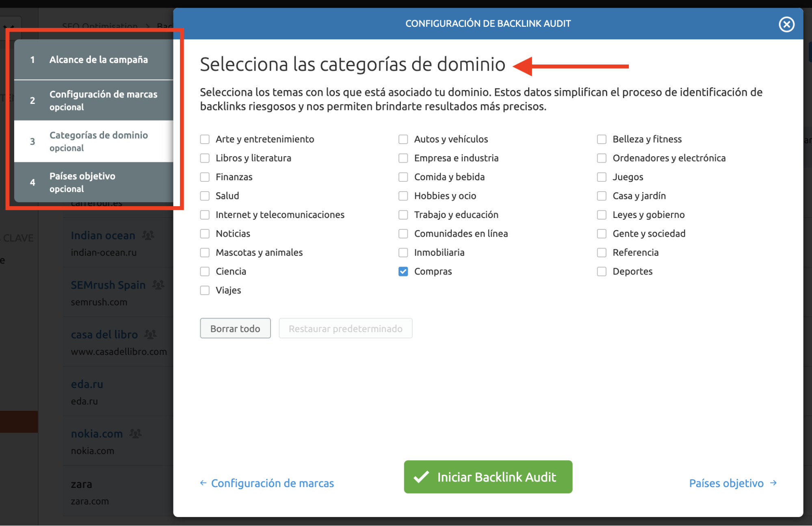The width and height of the screenshot is (812, 526).
Task: Open step 2 Configuración de marcas
Action: (94, 100)
